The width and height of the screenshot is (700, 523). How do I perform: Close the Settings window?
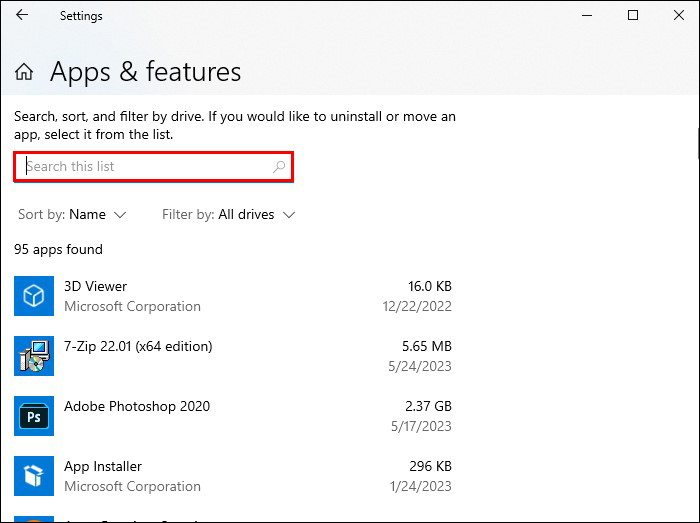point(678,15)
